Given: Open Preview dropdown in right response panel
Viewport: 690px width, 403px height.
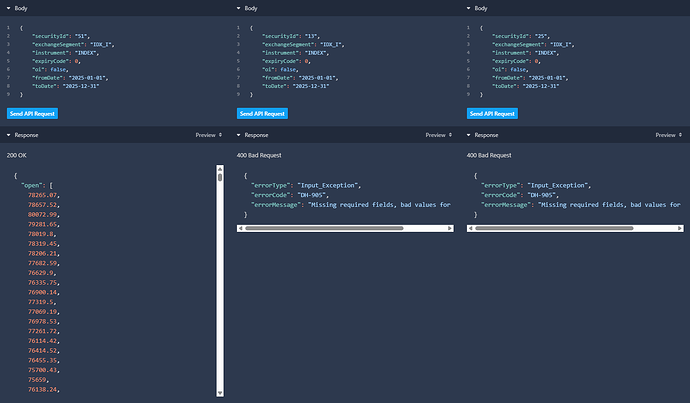Looking at the screenshot, I should 668,134.
